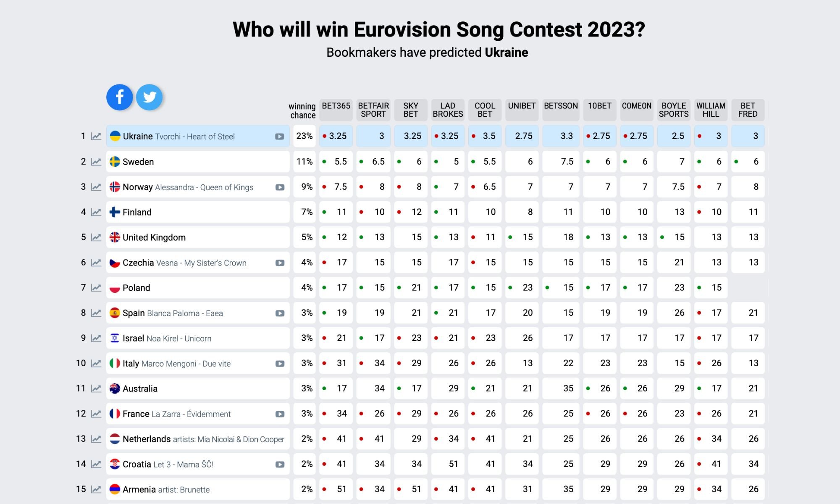Viewport: 840px width, 504px height.
Task: Open the Ukraine country link
Action: click(138, 136)
